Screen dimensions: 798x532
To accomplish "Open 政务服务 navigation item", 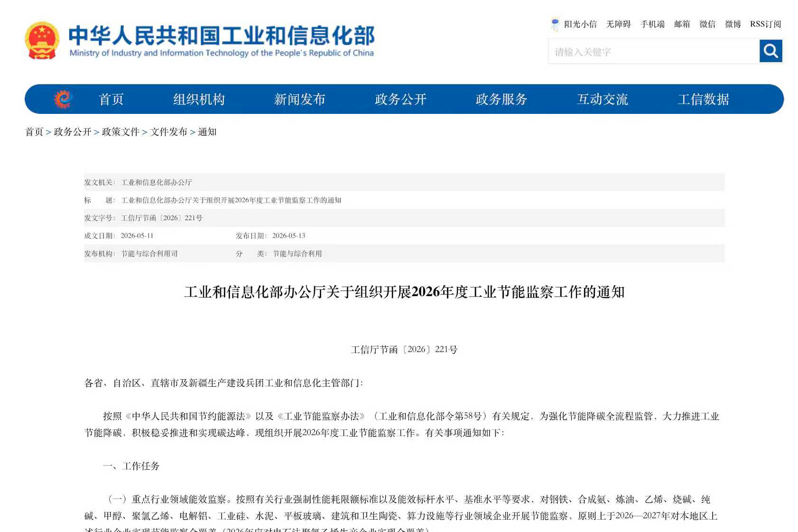I will pos(501,99).
